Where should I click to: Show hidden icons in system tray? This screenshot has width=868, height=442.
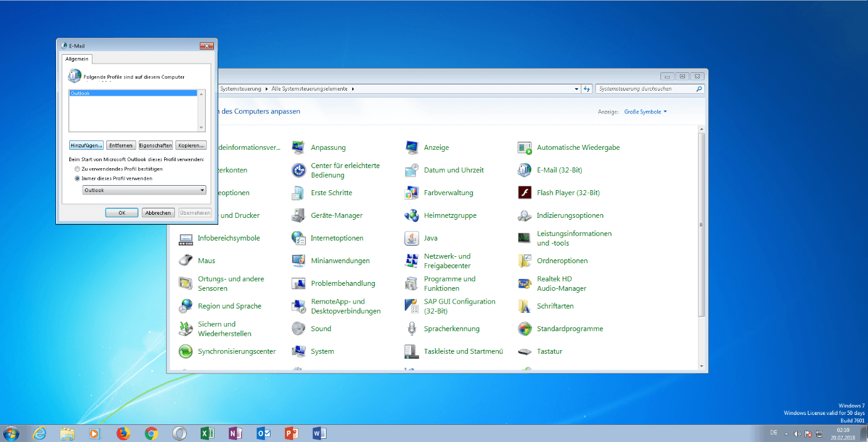tap(786, 434)
